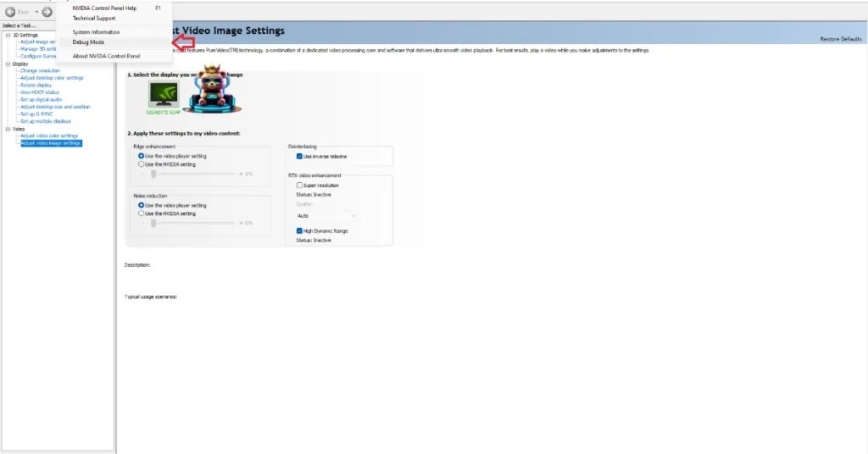
Task: Select Debug Mode in the menu
Action: coord(88,42)
